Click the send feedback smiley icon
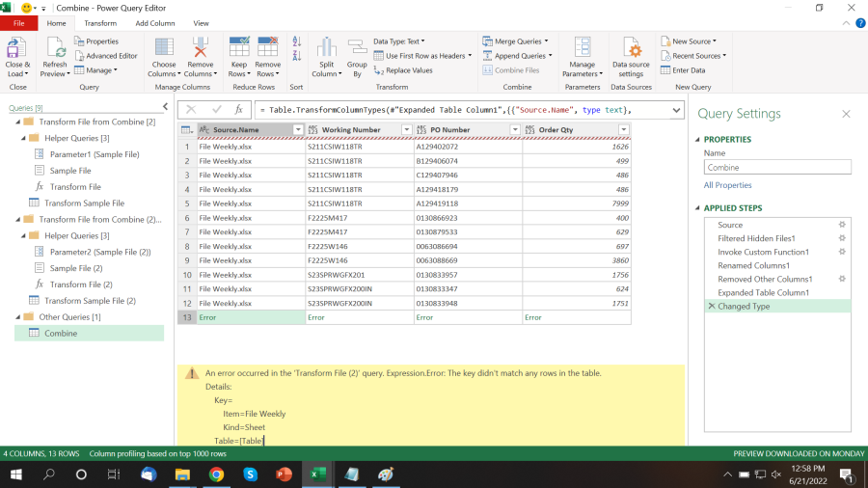This screenshot has height=488, width=868. click(26, 8)
